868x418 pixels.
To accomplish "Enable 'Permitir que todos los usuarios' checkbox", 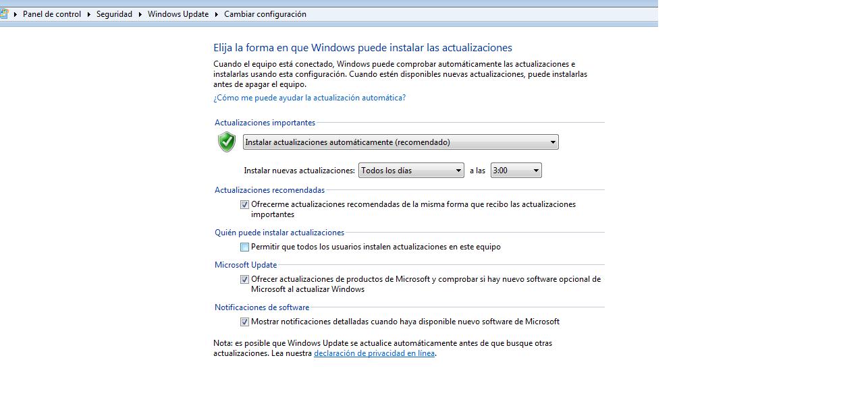I will pyautogui.click(x=244, y=247).
